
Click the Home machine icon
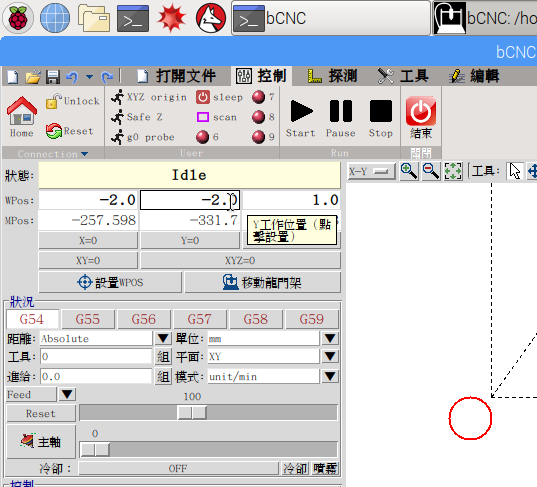[x=22, y=117]
